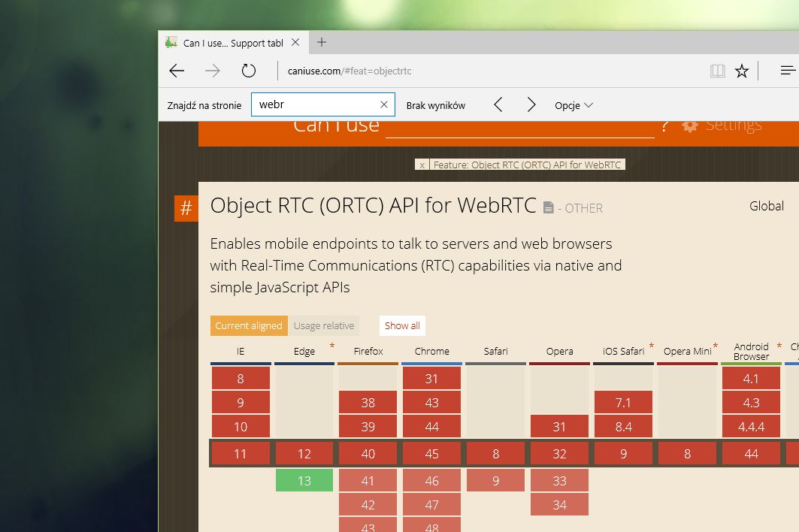799x532 pixels.
Task: Click the Edge column header
Action: tap(304, 351)
